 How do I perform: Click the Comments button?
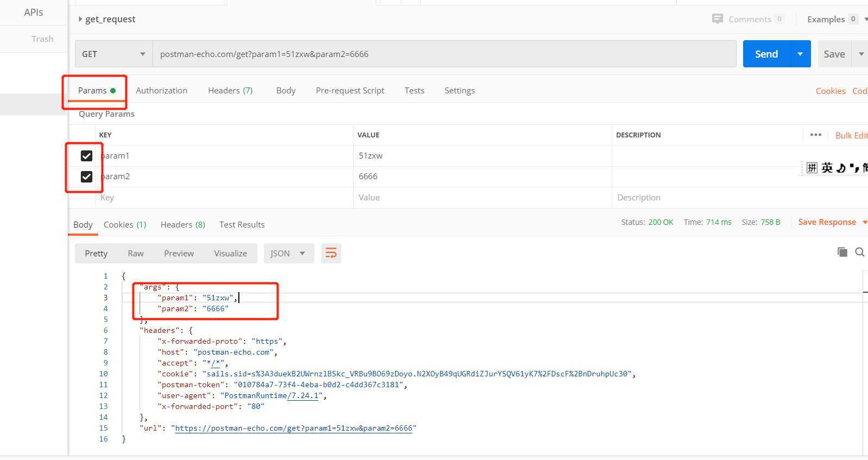tap(748, 19)
